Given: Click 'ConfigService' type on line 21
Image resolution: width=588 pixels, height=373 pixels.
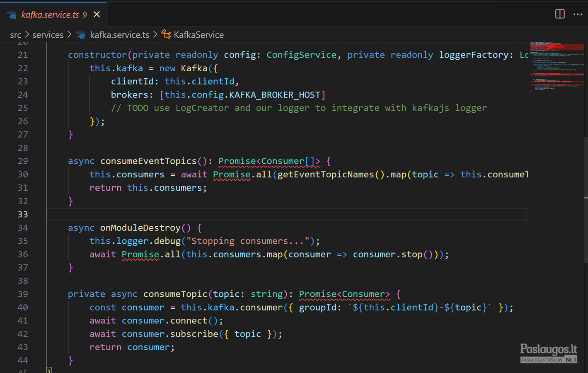Looking at the screenshot, I should [x=301, y=55].
